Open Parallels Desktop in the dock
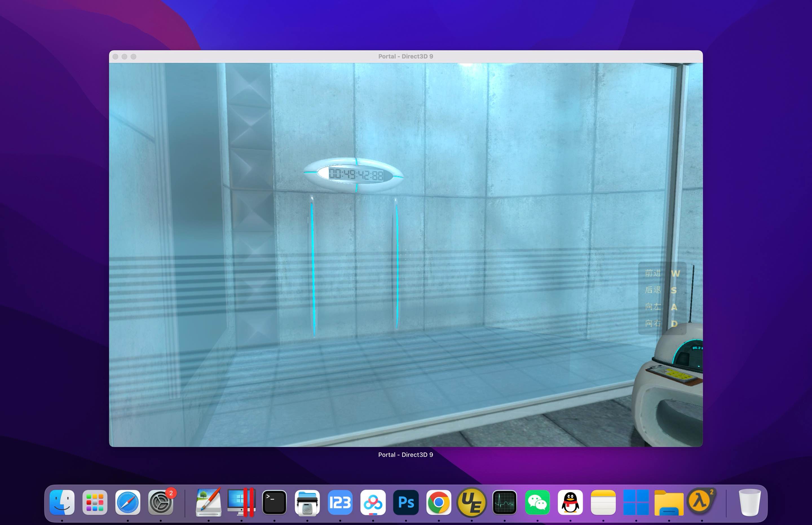This screenshot has width=812, height=525. click(241, 502)
